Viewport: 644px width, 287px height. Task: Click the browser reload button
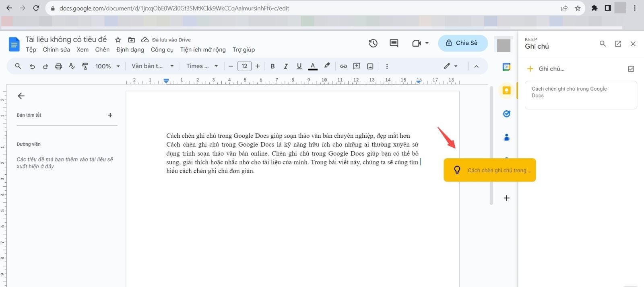point(36,8)
